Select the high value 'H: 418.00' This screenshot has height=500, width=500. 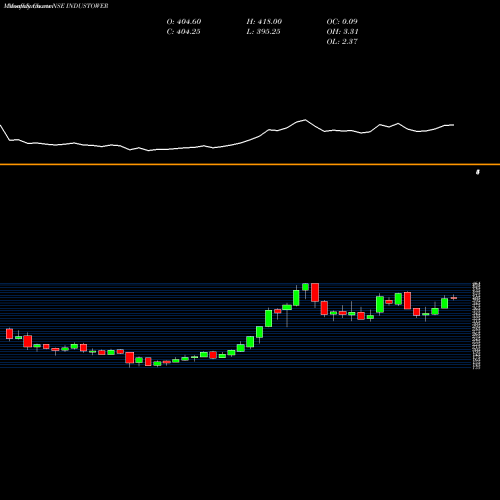pos(264,22)
